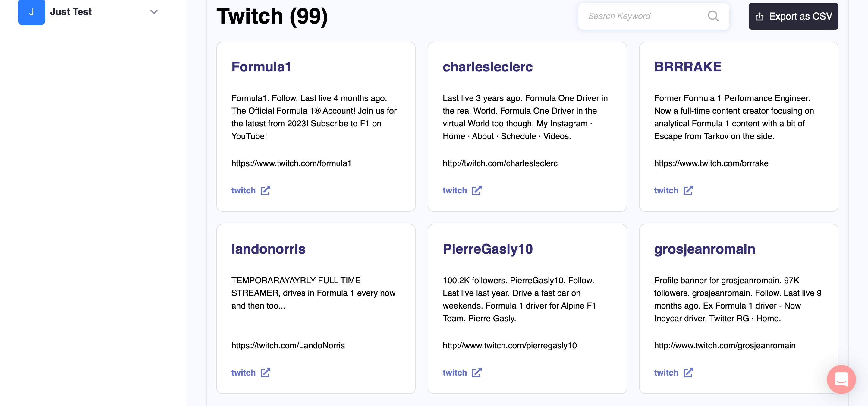The width and height of the screenshot is (868, 406).
Task: Click the external link icon on the landonorris card
Action: coord(266,373)
